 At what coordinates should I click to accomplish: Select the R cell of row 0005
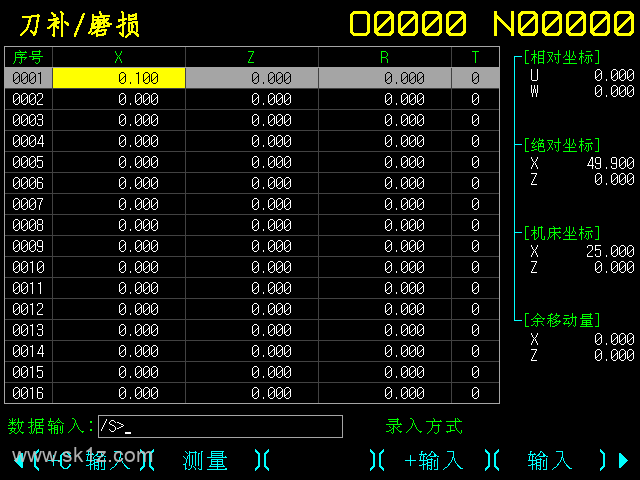pyautogui.click(x=385, y=162)
